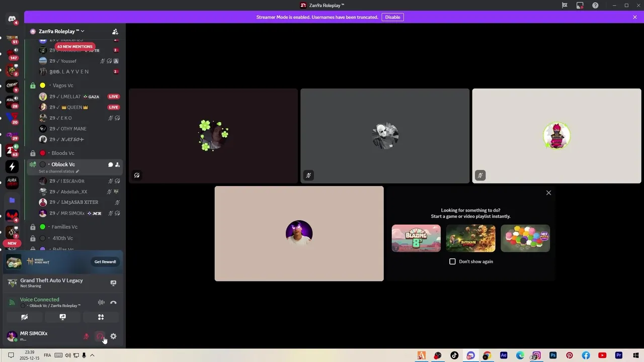Click the Disable streamer mode button

tap(392, 17)
